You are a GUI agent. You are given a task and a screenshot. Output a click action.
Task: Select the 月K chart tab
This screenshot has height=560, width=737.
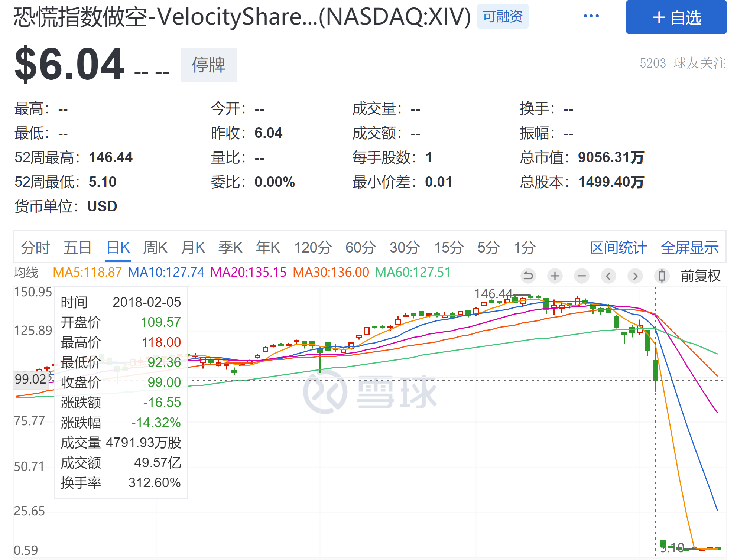tap(193, 247)
